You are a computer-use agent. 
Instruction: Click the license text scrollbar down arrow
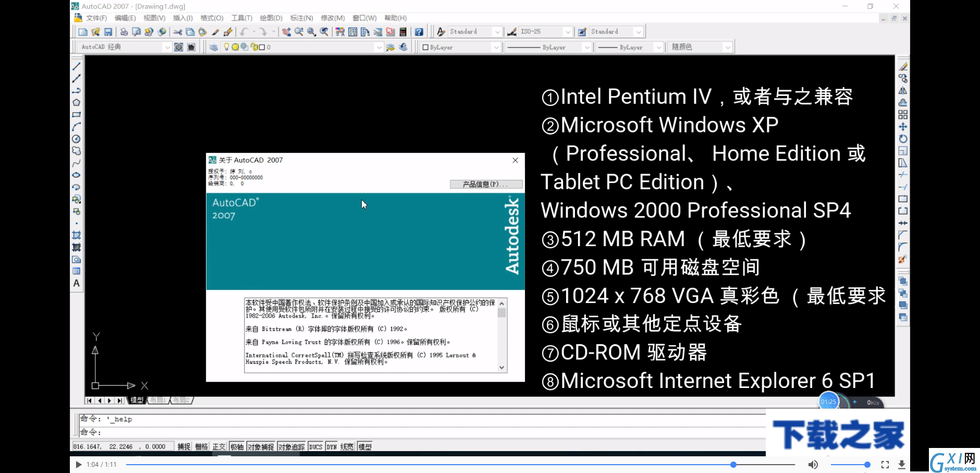click(502, 368)
